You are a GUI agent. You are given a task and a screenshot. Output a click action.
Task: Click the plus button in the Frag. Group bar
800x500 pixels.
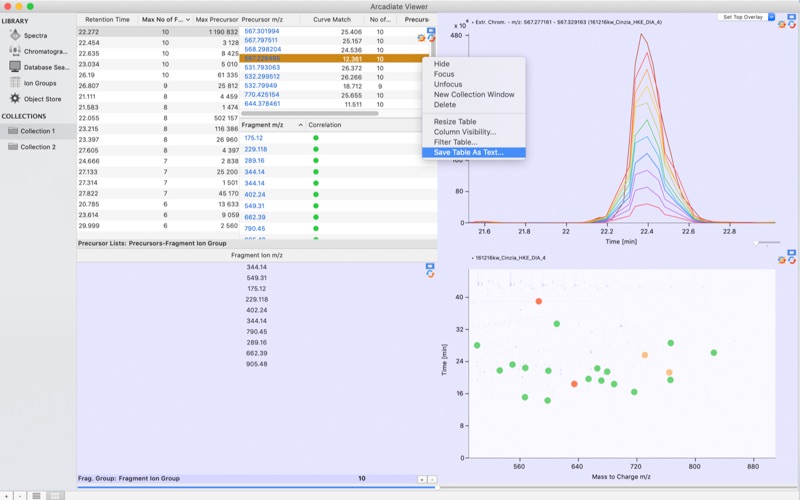[422, 479]
